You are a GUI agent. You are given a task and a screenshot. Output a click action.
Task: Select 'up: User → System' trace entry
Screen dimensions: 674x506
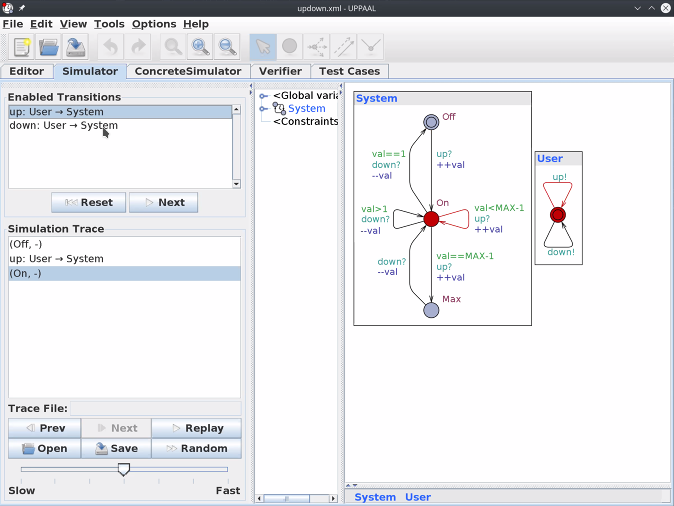pos(124,259)
